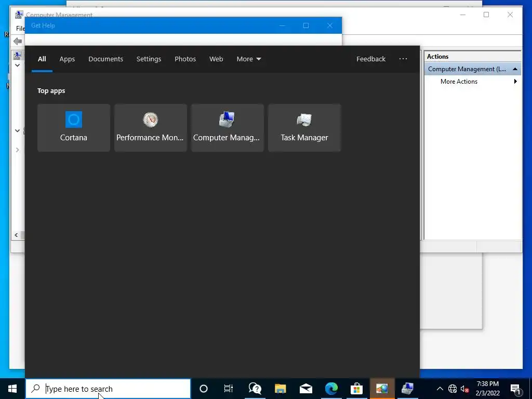Switch to the Apps search tab
The image size is (532, 399).
point(67,59)
